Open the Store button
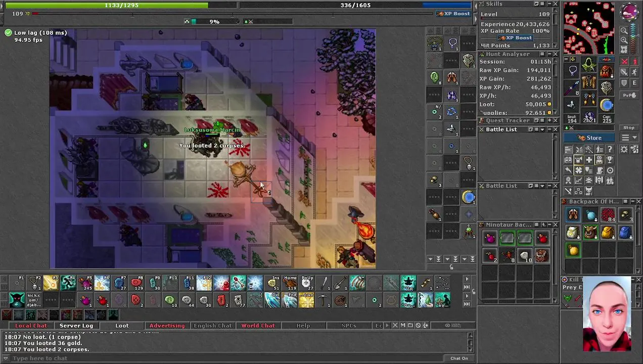 tap(589, 138)
